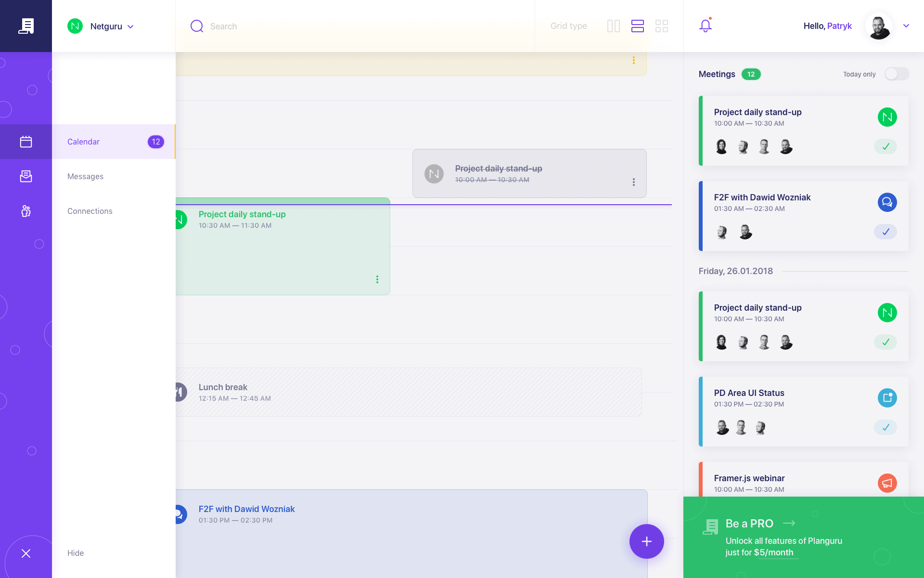Click the Hide sidebar link
Image resolution: width=924 pixels, height=578 pixels.
click(x=76, y=553)
